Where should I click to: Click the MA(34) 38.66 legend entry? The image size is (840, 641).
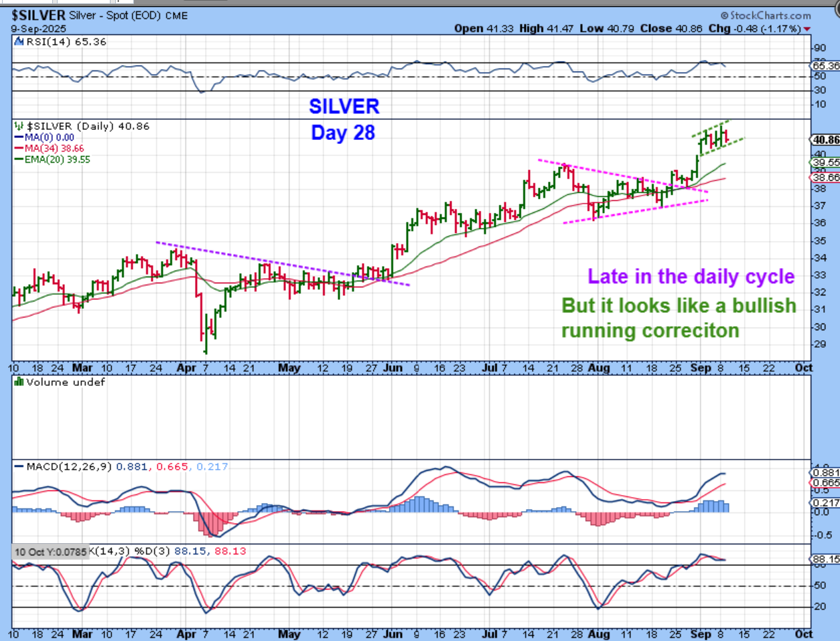54,149
